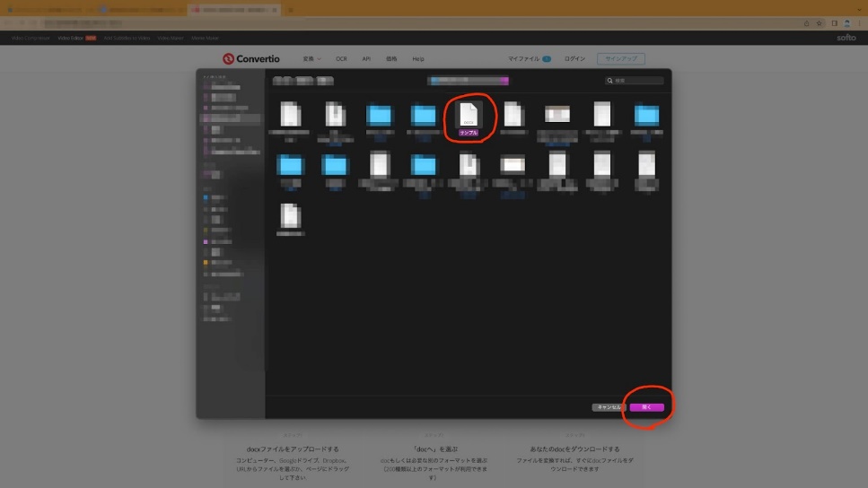Click the サインアップ button
The image size is (868, 488).
click(x=621, y=58)
